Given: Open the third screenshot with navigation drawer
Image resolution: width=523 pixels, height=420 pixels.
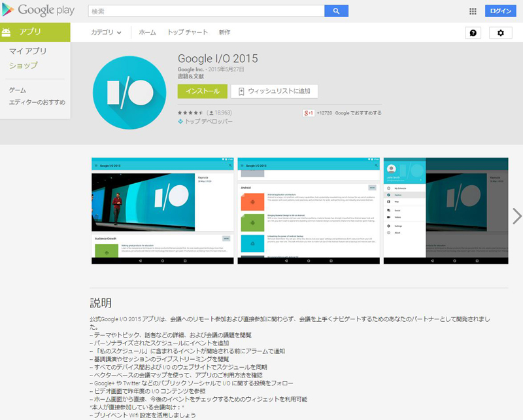Looking at the screenshot, I should pos(446,211).
